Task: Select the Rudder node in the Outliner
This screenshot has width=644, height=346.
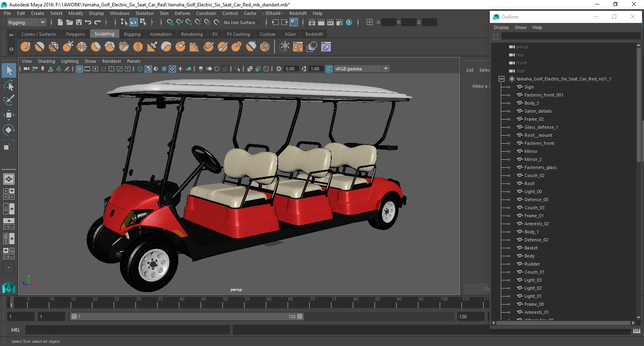Action: (532, 264)
